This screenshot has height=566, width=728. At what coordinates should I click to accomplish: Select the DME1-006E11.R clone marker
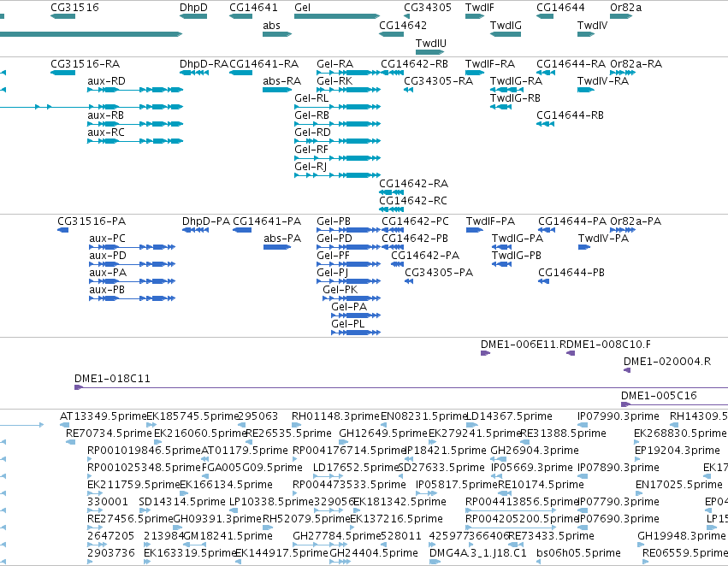coord(485,353)
